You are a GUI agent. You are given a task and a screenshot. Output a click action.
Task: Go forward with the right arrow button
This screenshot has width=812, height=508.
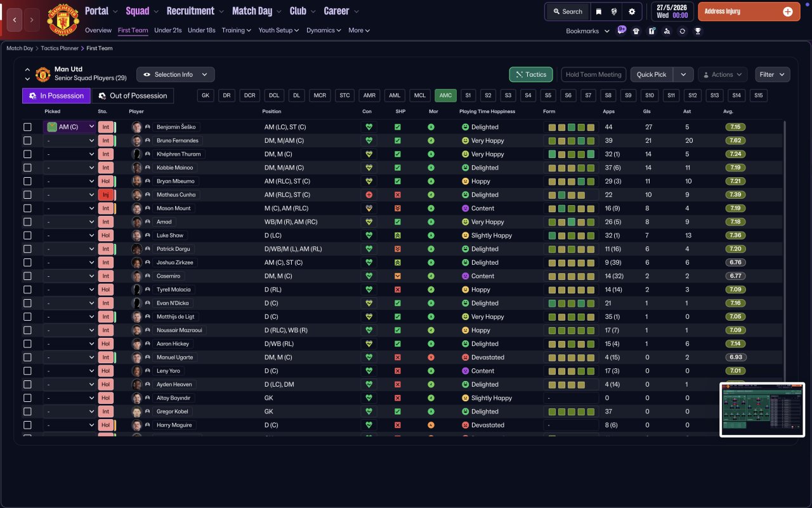pos(32,20)
